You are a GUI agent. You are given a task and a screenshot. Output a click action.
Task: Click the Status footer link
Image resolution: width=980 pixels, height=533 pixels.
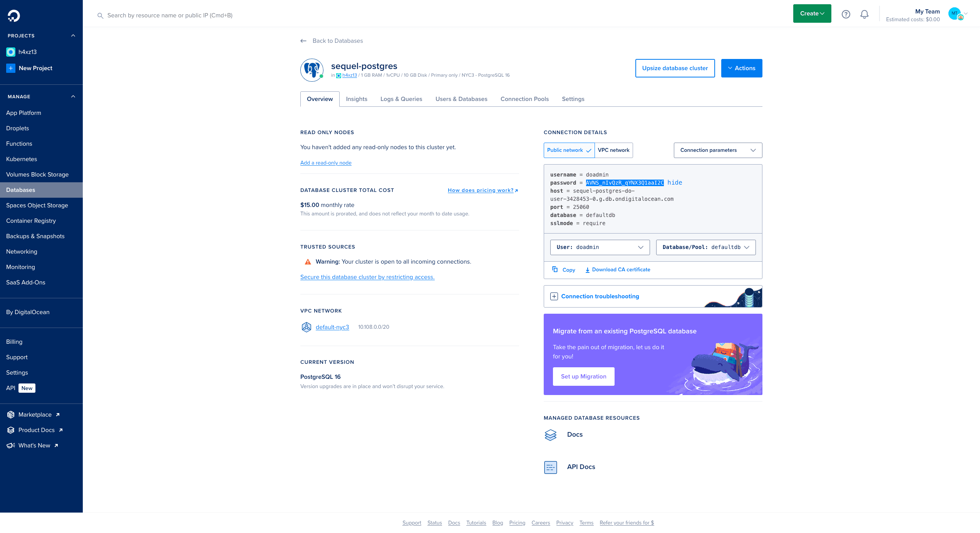[435, 523]
